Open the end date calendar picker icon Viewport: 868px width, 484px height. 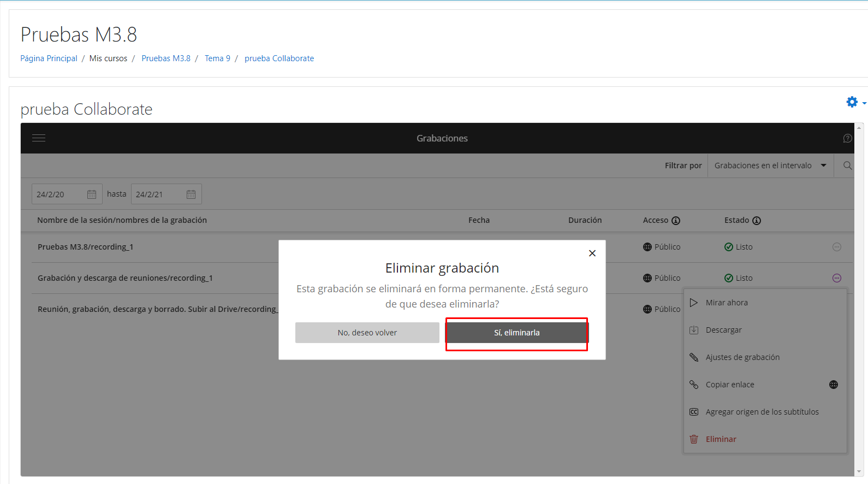click(191, 194)
